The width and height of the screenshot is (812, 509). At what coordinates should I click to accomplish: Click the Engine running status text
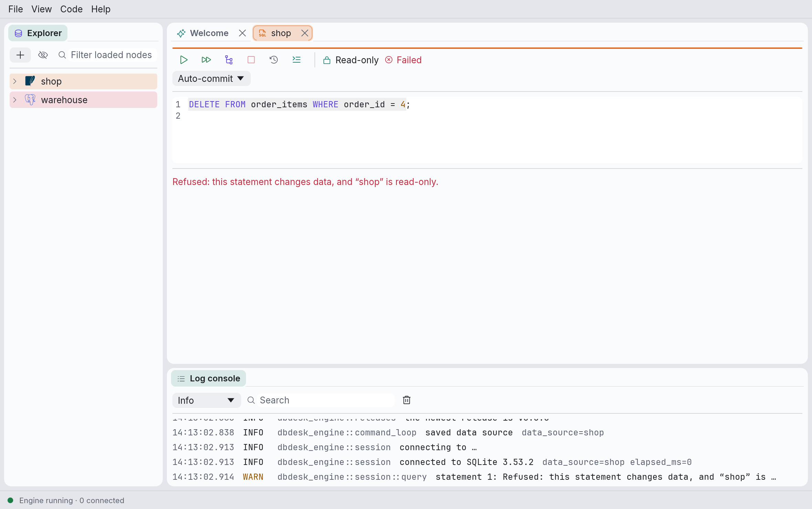[72, 500]
